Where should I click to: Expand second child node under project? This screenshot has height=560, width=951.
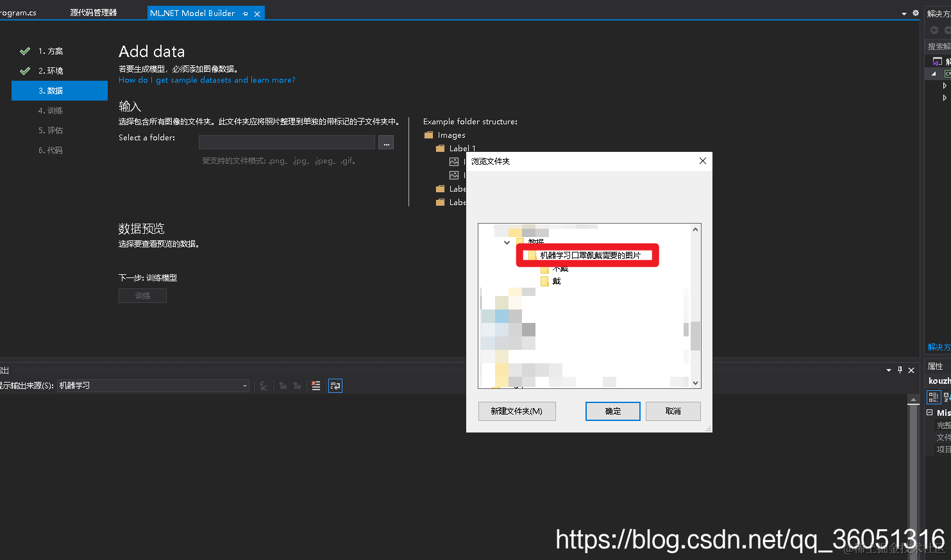[x=945, y=98]
